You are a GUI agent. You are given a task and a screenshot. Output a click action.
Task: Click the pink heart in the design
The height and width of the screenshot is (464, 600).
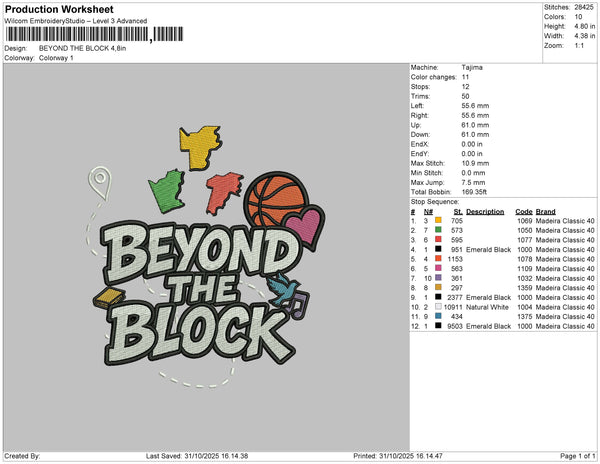[x=305, y=227]
